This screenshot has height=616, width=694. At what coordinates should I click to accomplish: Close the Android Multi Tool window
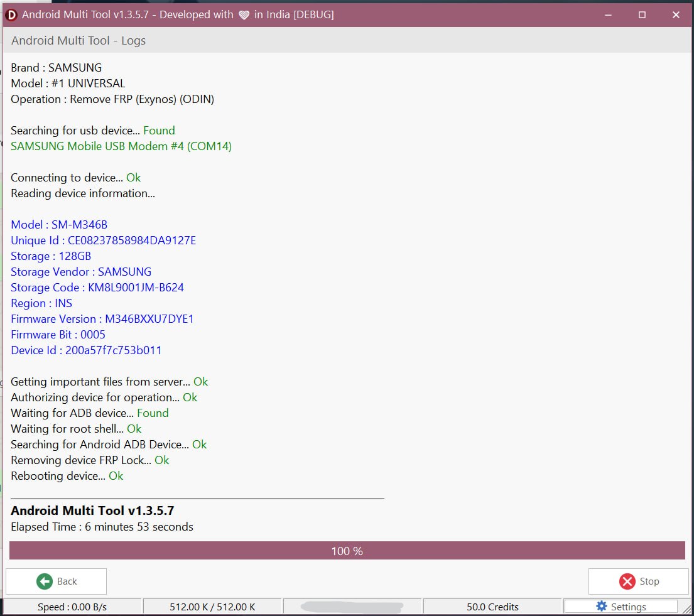click(676, 14)
